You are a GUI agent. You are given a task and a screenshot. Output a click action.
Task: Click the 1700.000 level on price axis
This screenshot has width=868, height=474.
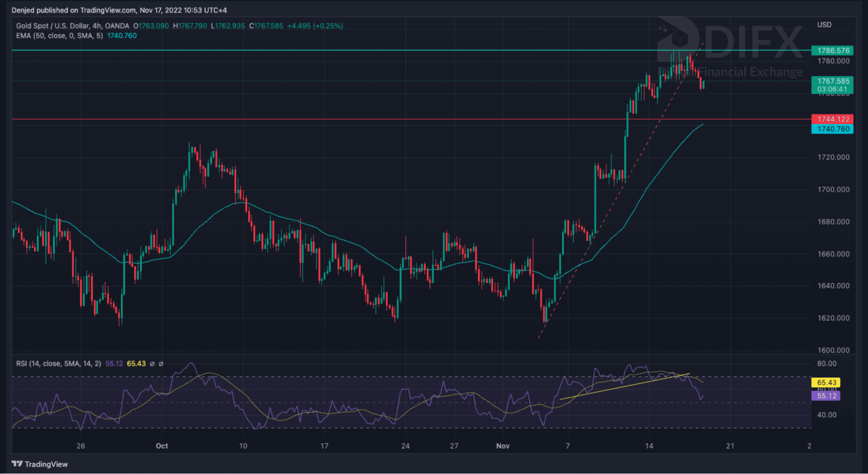tap(833, 189)
